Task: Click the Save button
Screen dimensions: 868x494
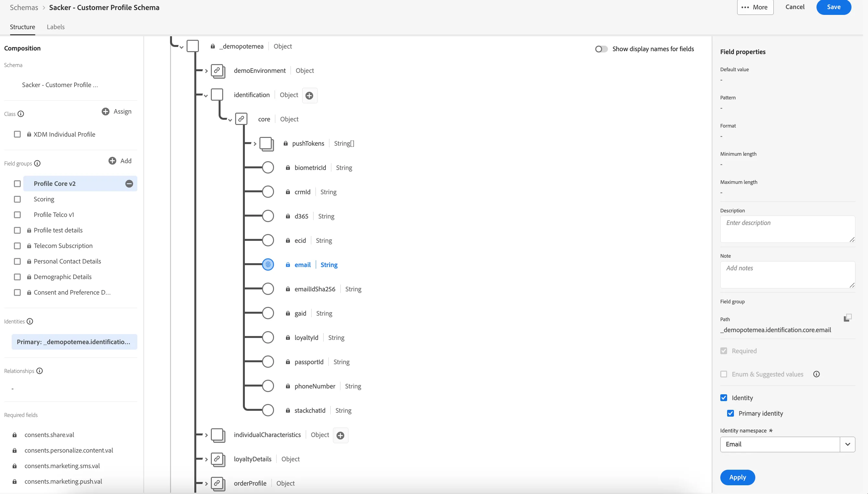Action: (x=833, y=7)
